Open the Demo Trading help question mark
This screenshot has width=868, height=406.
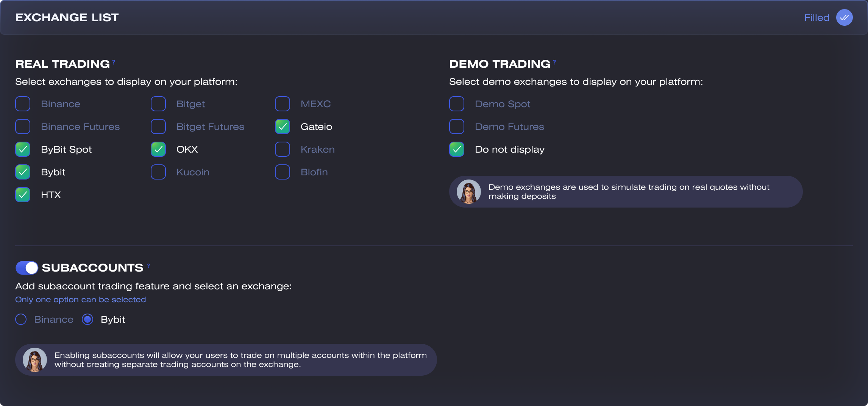[x=554, y=62]
